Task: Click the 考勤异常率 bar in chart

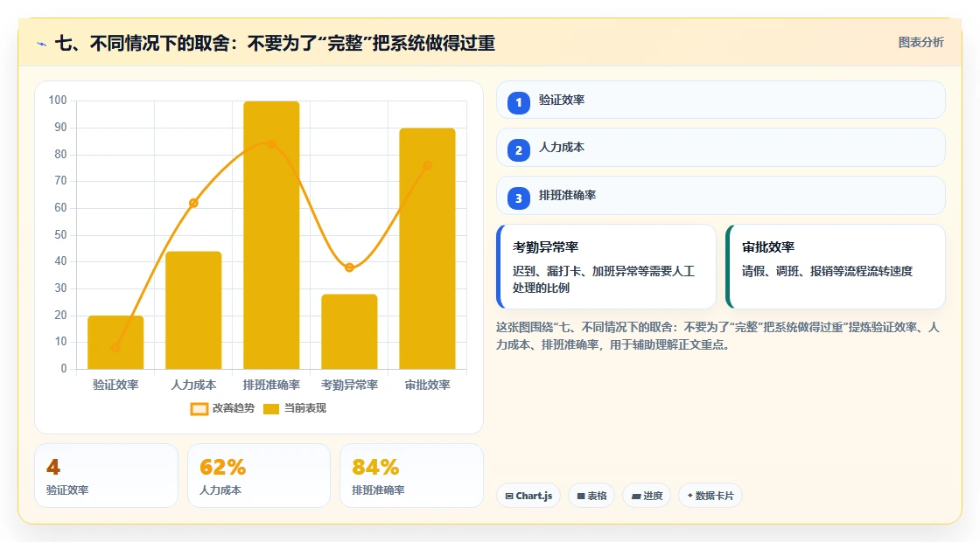Action: (x=349, y=331)
